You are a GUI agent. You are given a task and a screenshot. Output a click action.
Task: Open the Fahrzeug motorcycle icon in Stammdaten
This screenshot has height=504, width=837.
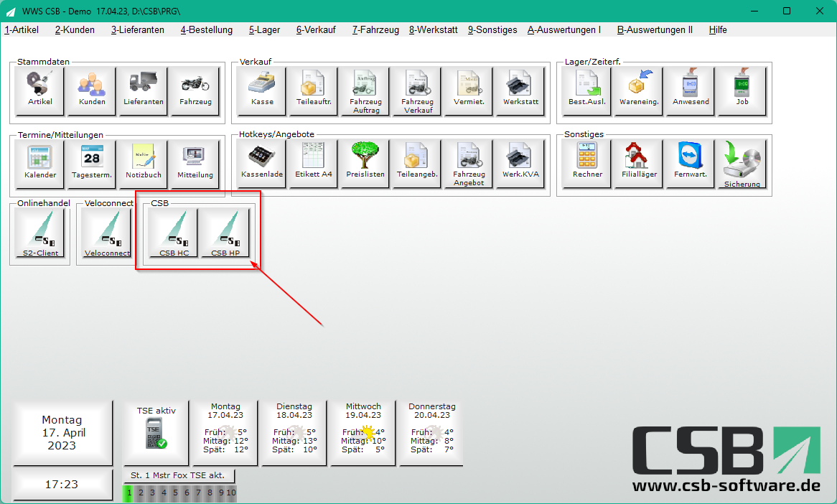(195, 90)
